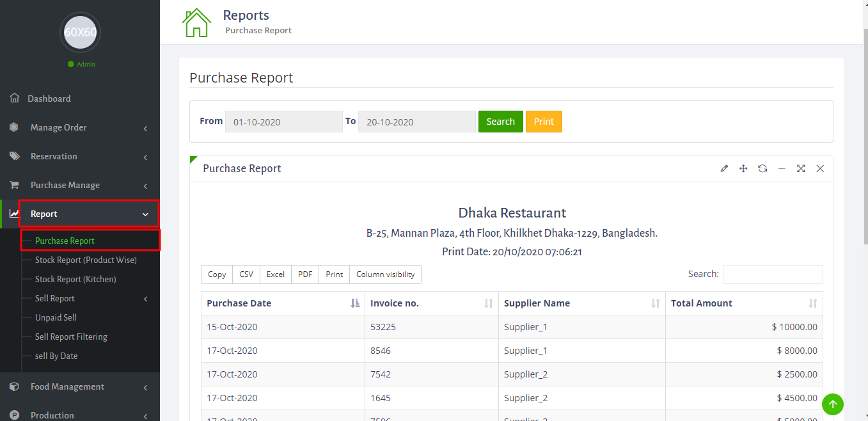The height and width of the screenshot is (421, 868).
Task: Click the move panel crosshair icon
Action: (x=743, y=168)
